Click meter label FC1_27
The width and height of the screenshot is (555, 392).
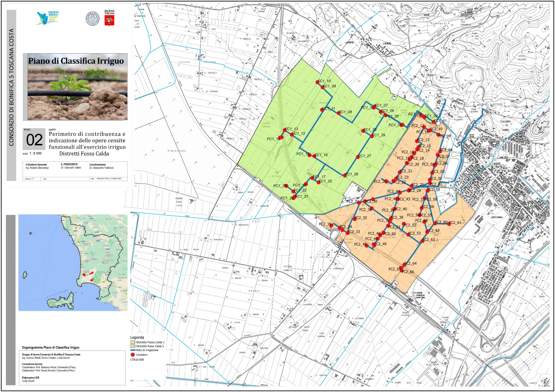tap(364, 156)
